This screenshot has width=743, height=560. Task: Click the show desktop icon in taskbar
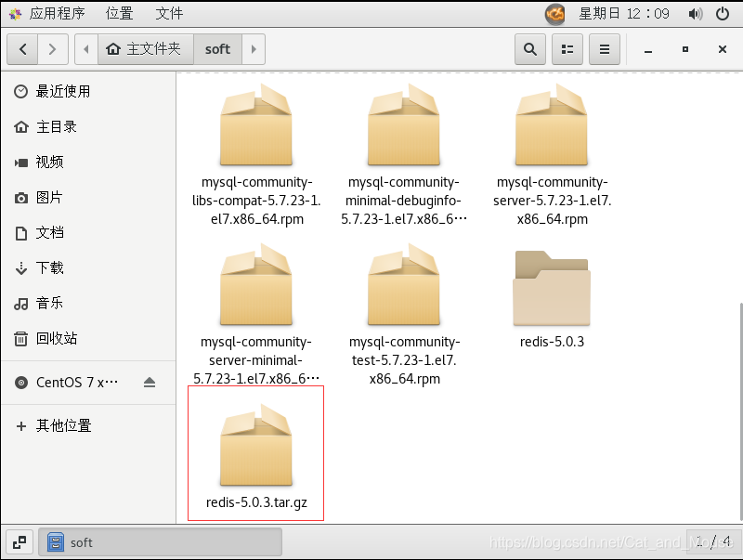coord(20,542)
